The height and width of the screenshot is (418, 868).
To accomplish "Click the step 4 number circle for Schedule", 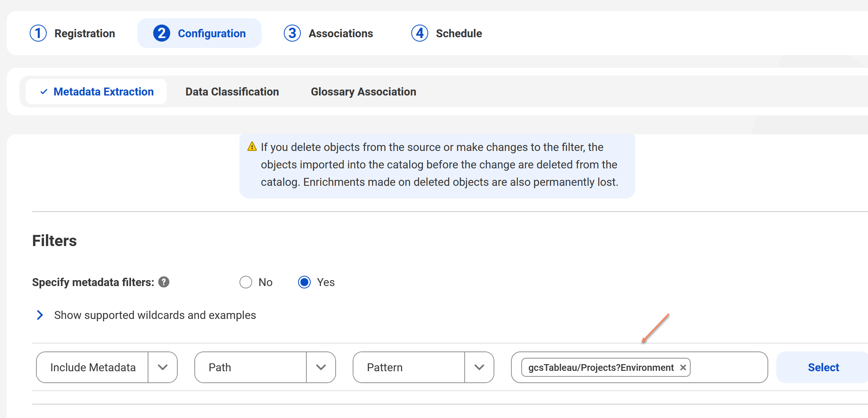I will pos(420,33).
